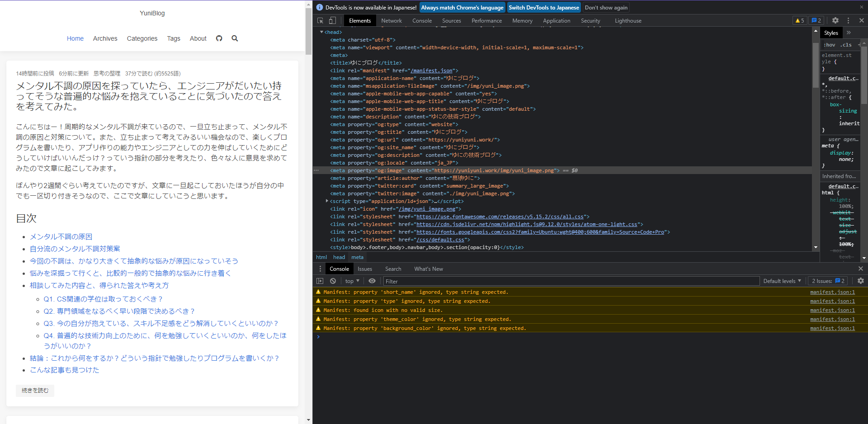Screen dimensions: 868x424
Task: Click the html breadcrumb in Elements path
Action: [x=321, y=257]
